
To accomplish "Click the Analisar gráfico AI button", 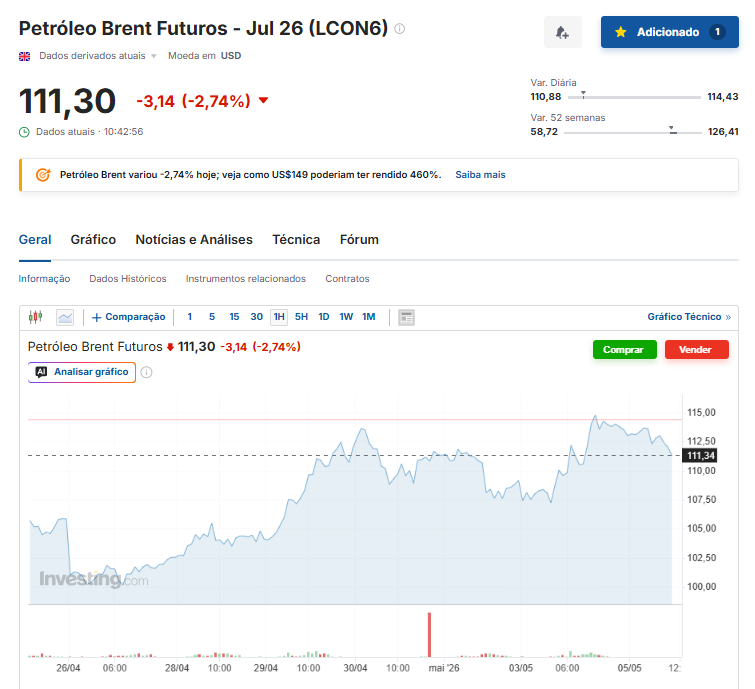I will pyautogui.click(x=82, y=372).
